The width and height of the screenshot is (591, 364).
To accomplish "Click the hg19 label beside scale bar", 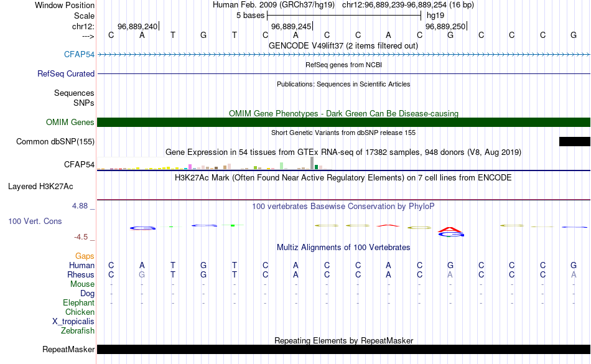I will pos(435,16).
